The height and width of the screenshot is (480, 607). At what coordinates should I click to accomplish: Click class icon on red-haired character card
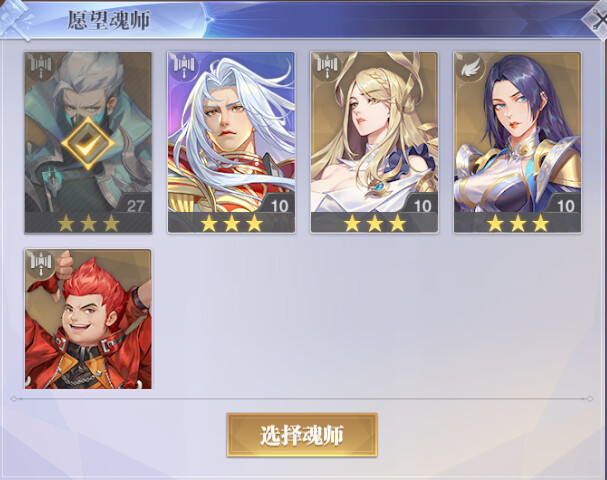(x=41, y=263)
